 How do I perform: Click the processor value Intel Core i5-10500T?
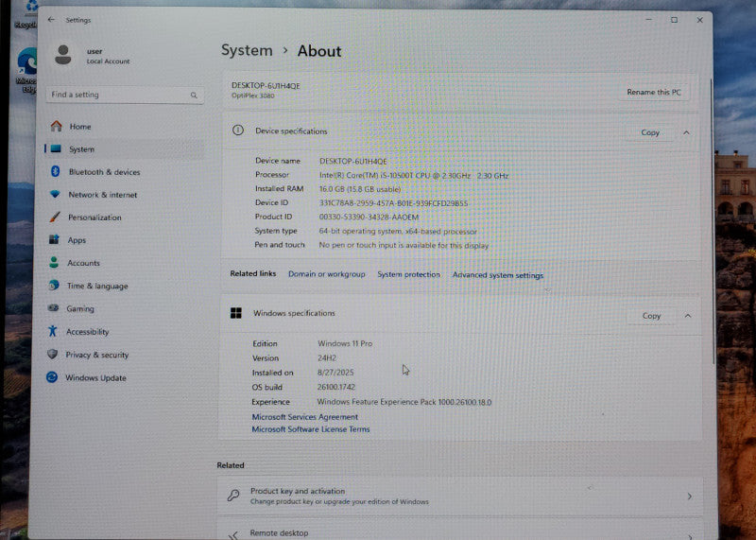coord(414,176)
